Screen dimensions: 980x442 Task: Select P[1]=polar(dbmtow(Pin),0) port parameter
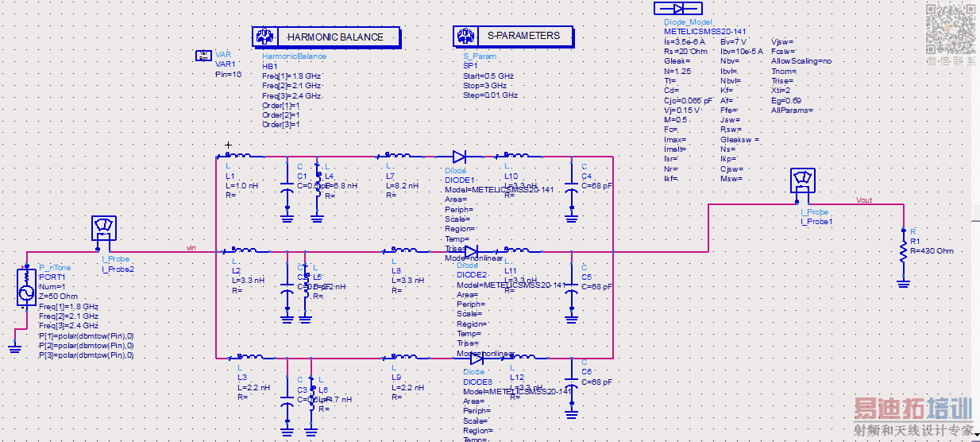pyautogui.click(x=86, y=335)
